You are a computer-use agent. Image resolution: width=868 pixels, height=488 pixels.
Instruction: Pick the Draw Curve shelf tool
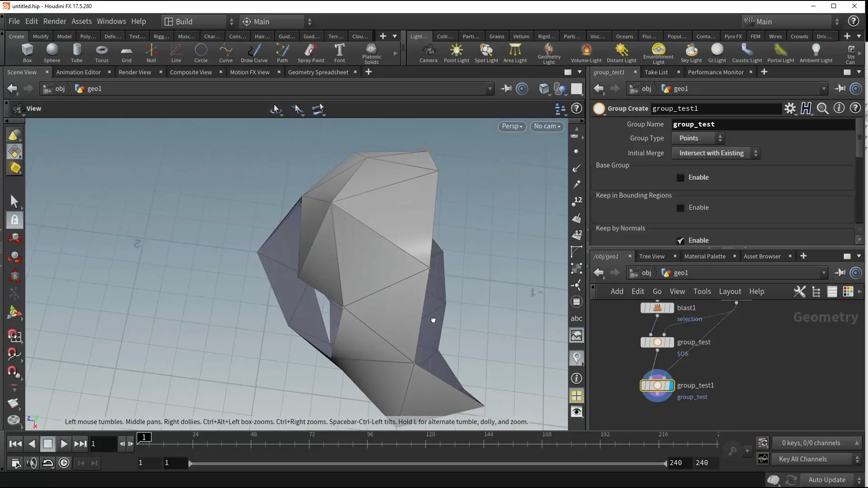click(254, 53)
